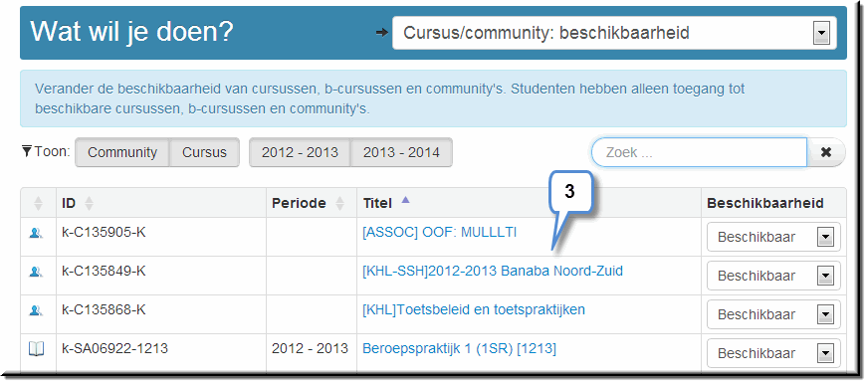
Task: Click into the Zoek search field
Action: pos(699,152)
